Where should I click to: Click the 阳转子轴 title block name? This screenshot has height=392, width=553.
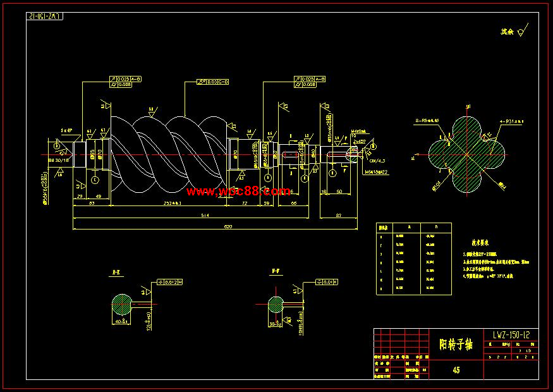point(456,345)
